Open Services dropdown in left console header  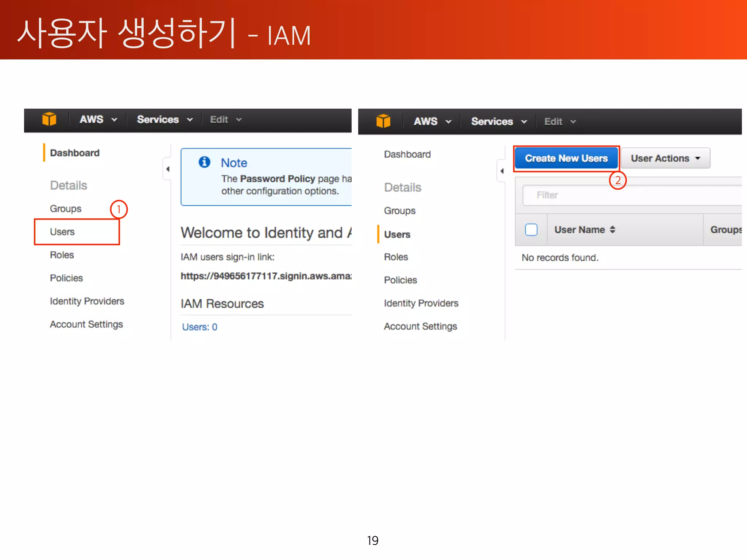coord(165,120)
